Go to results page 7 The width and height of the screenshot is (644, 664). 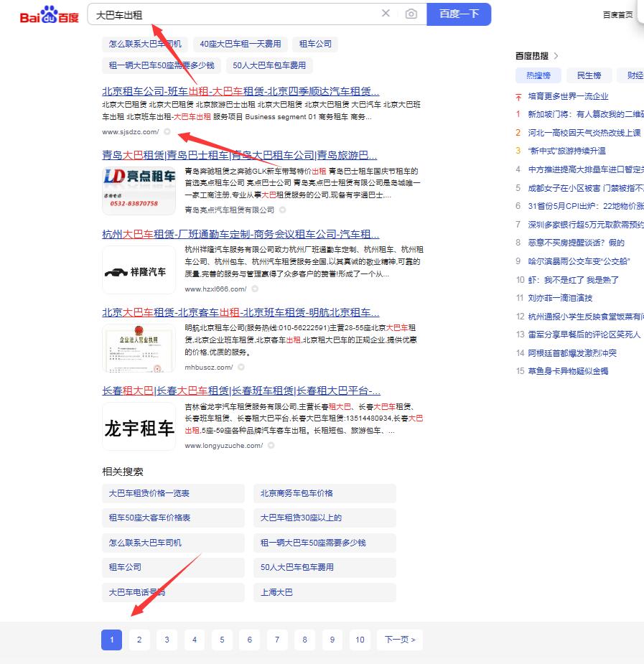(x=277, y=640)
